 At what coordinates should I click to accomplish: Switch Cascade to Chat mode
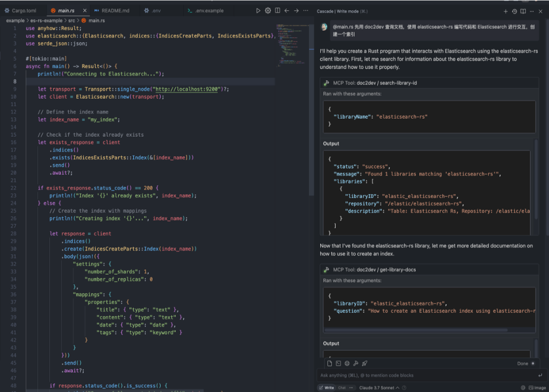click(x=342, y=387)
